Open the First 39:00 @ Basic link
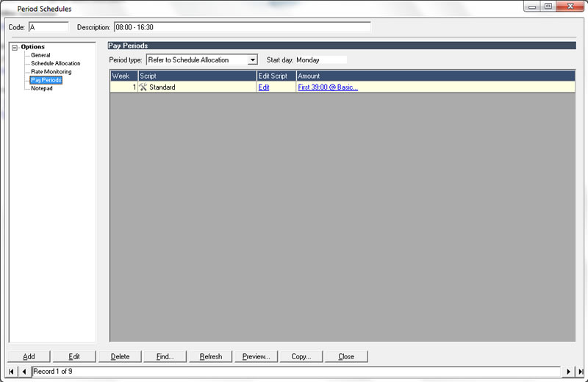Viewport: 588px width, 382px height. click(x=328, y=87)
